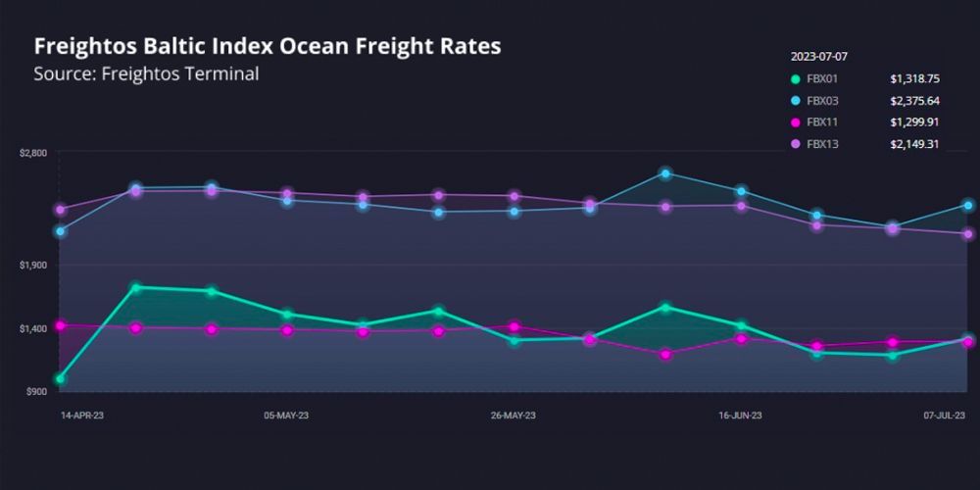This screenshot has width=980, height=490.
Task: Select the FBX03 legend label text
Action: point(820,101)
